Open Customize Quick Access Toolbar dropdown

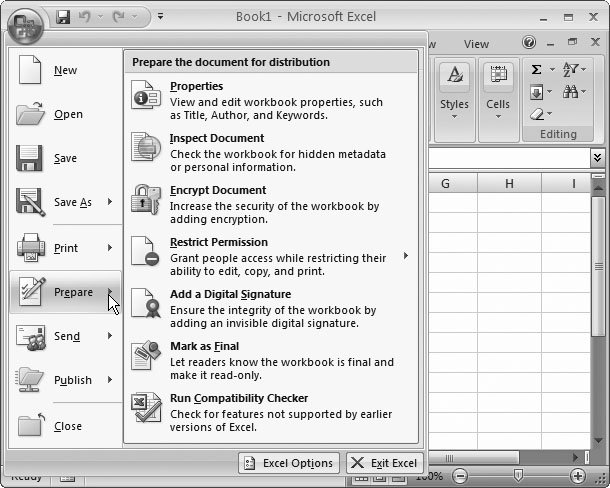(x=160, y=18)
